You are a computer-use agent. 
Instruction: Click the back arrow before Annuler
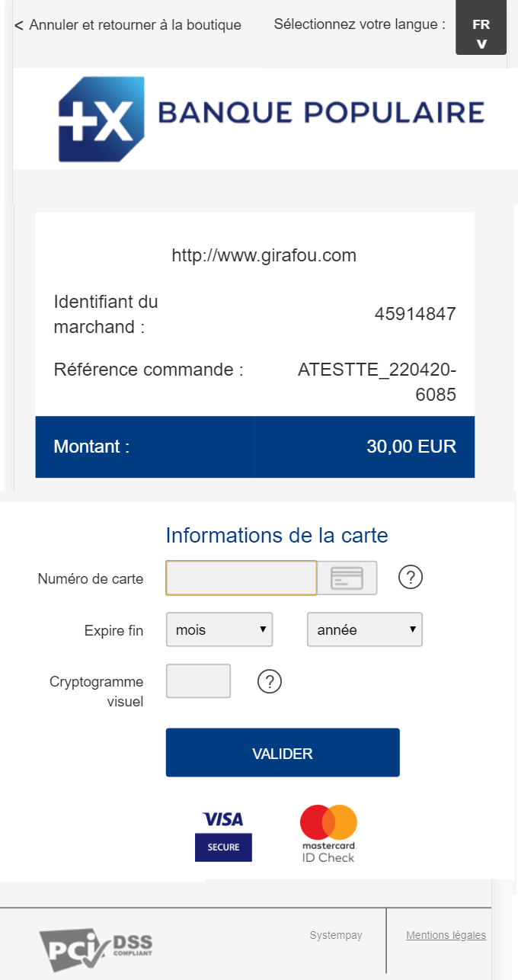pos(19,25)
